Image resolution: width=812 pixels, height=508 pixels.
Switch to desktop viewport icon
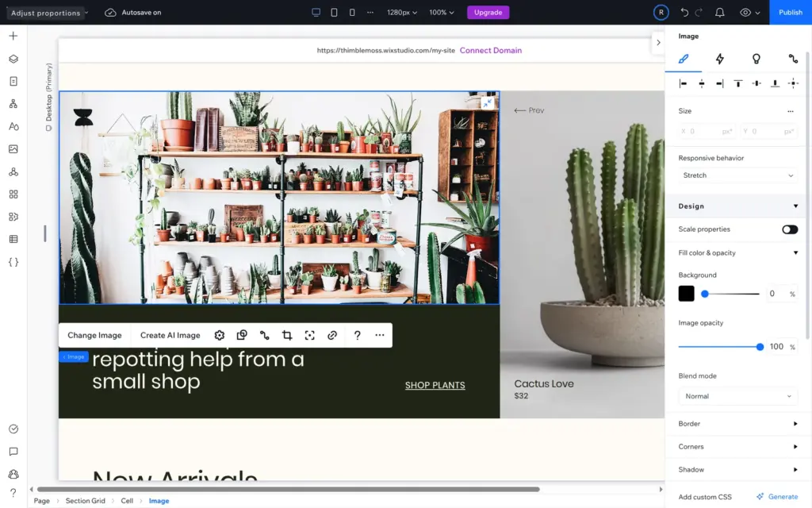316,13
